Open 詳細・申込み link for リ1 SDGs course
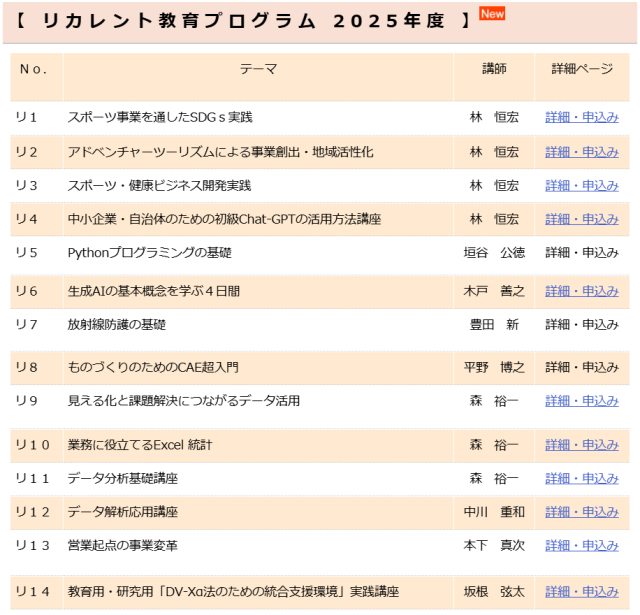640x615 pixels. 581,118
